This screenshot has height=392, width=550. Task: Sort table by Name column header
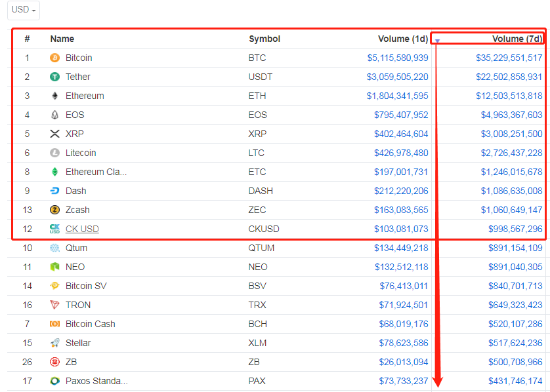pyautogui.click(x=62, y=39)
